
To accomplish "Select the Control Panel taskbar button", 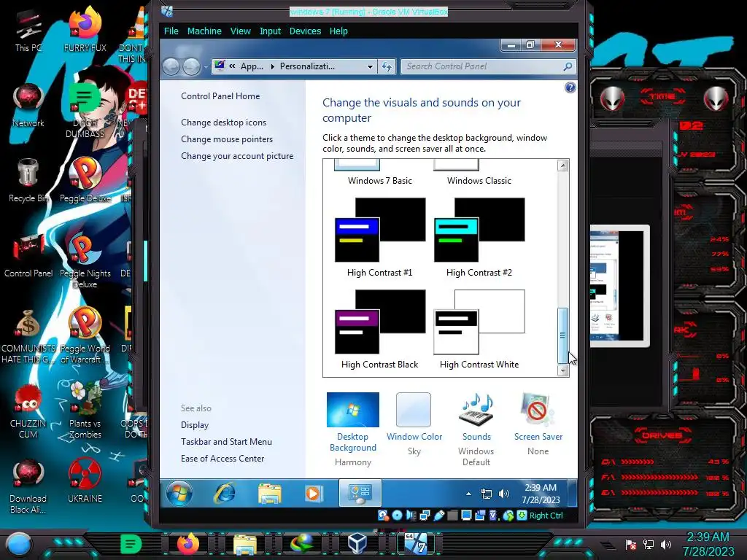I will [360, 494].
